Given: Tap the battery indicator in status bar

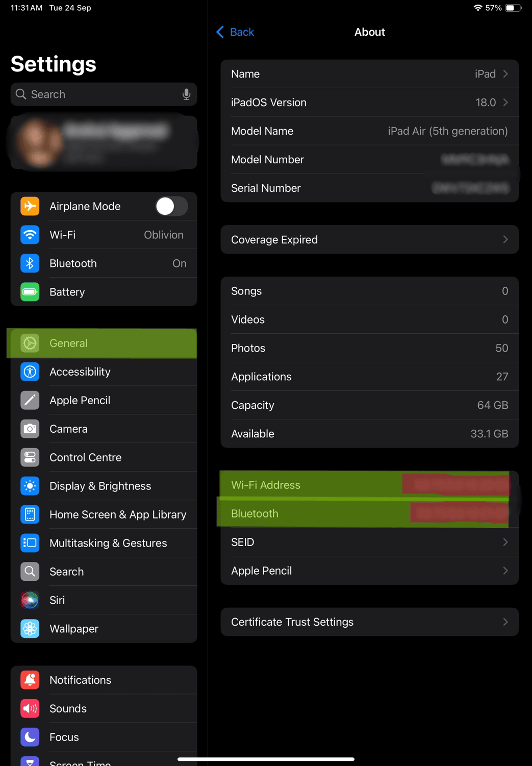Looking at the screenshot, I should coord(513,8).
